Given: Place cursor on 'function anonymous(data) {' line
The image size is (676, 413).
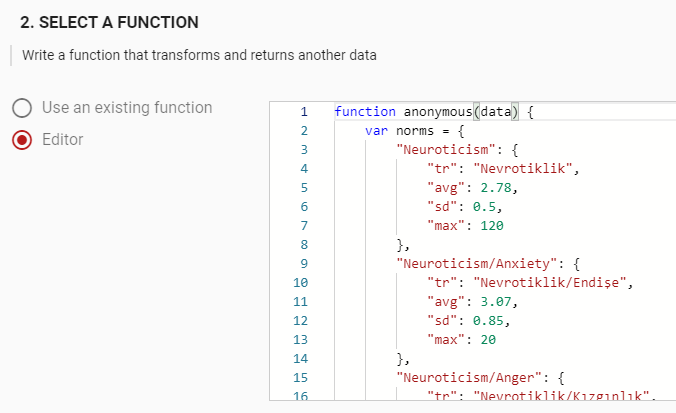Looking at the screenshot, I should 434,112.
